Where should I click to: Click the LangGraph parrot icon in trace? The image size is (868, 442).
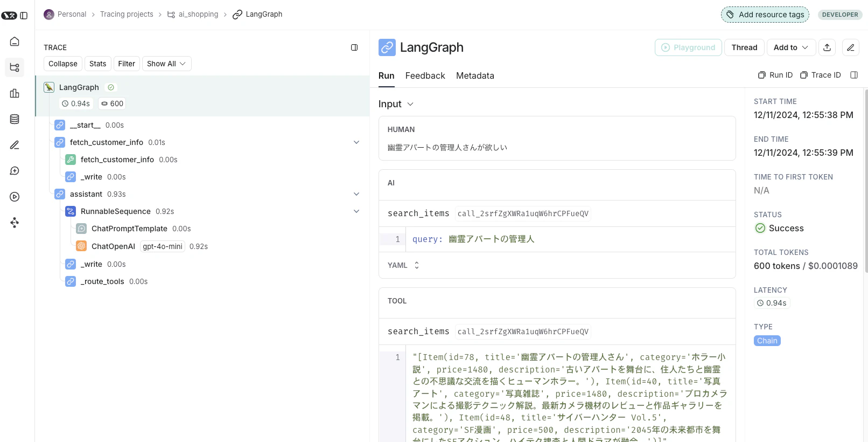pos(49,87)
